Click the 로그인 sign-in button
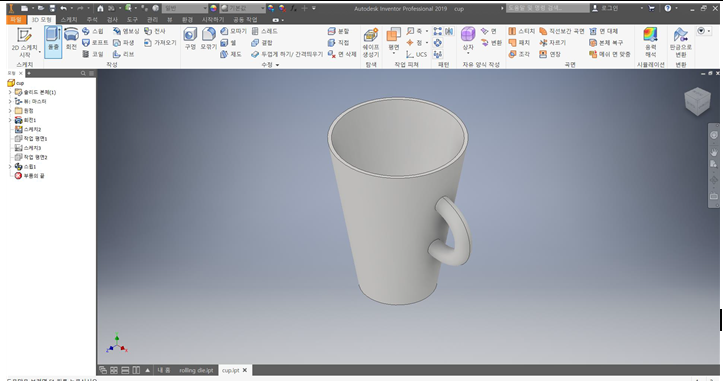Viewport: 723px width, 381px height. coord(605,8)
